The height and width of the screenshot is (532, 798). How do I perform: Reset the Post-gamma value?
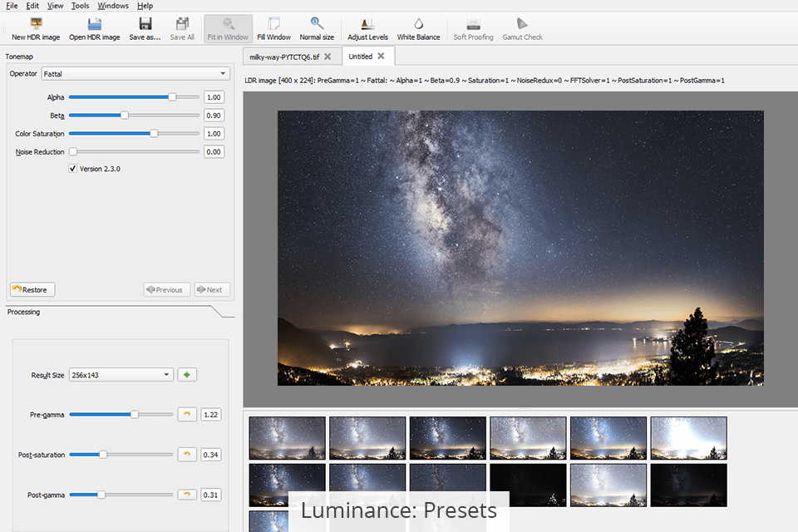187,495
